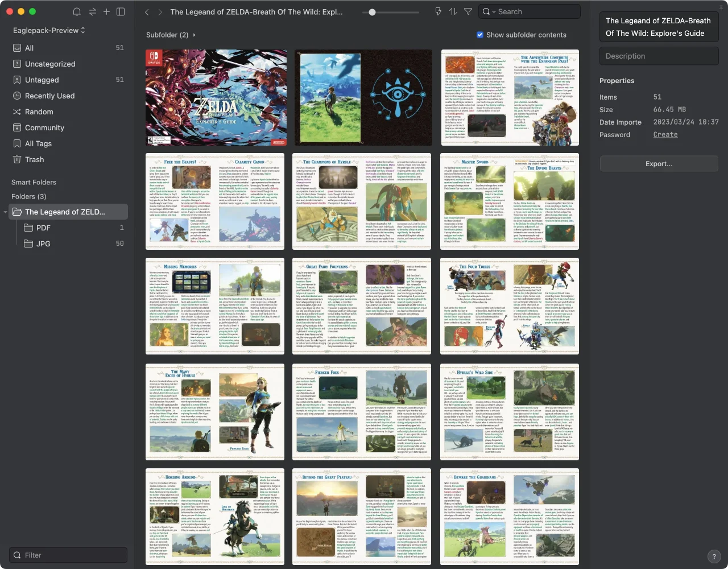Open the help question mark button

coord(714,556)
